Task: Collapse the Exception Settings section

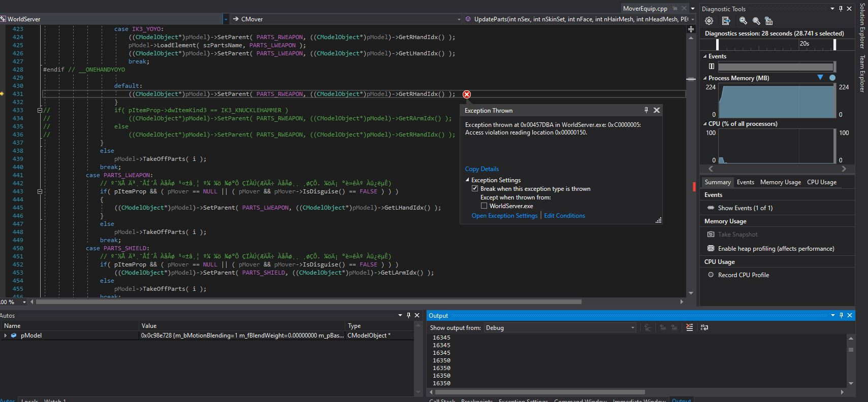Action: (467, 180)
